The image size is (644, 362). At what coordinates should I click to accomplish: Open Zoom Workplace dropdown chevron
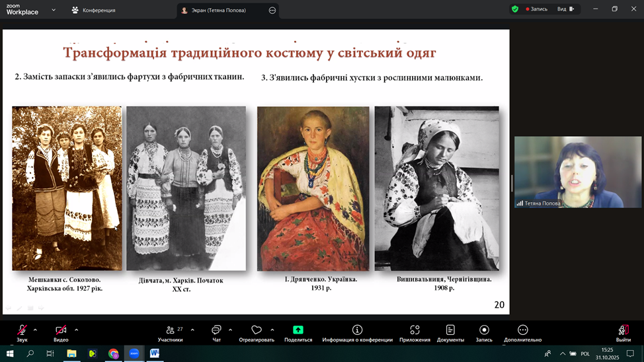[x=54, y=10]
